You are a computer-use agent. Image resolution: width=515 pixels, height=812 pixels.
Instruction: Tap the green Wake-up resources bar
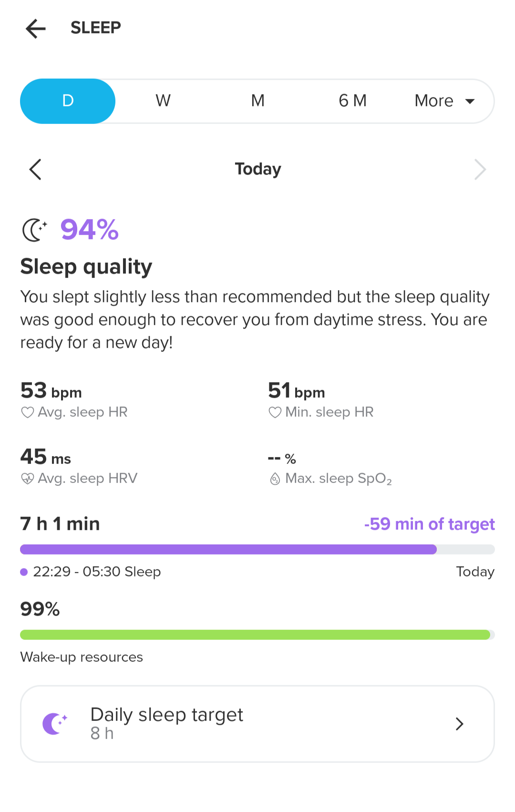click(x=255, y=635)
